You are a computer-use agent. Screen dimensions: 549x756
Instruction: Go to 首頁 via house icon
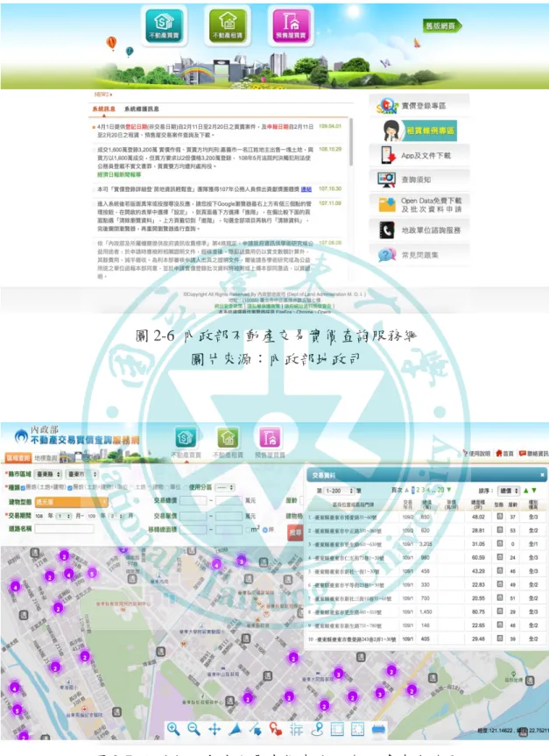504,453
